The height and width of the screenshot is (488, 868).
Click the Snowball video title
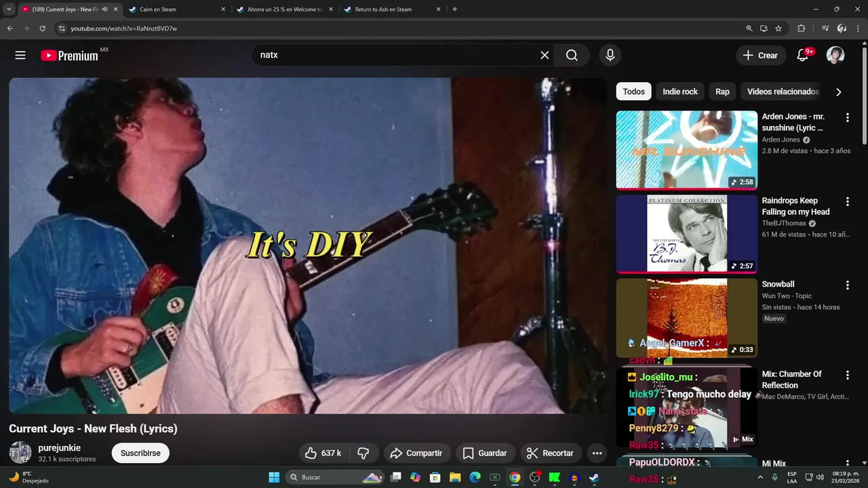(778, 284)
